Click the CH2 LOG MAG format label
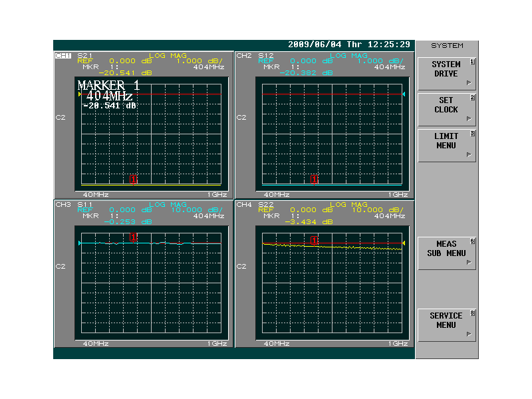The height and width of the screenshot is (399, 532). (348, 55)
